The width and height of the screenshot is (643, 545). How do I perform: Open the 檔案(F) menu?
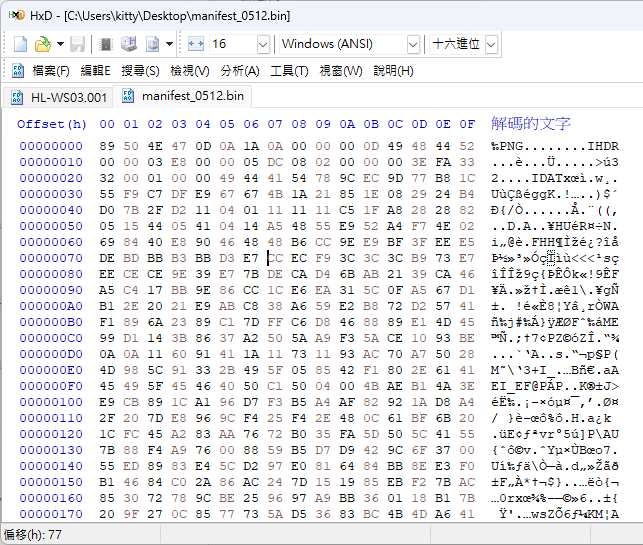51,71
